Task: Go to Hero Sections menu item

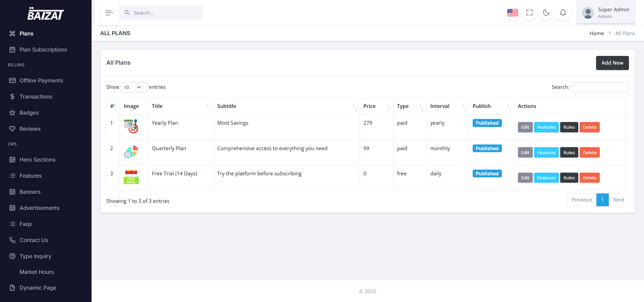Action: [37, 160]
